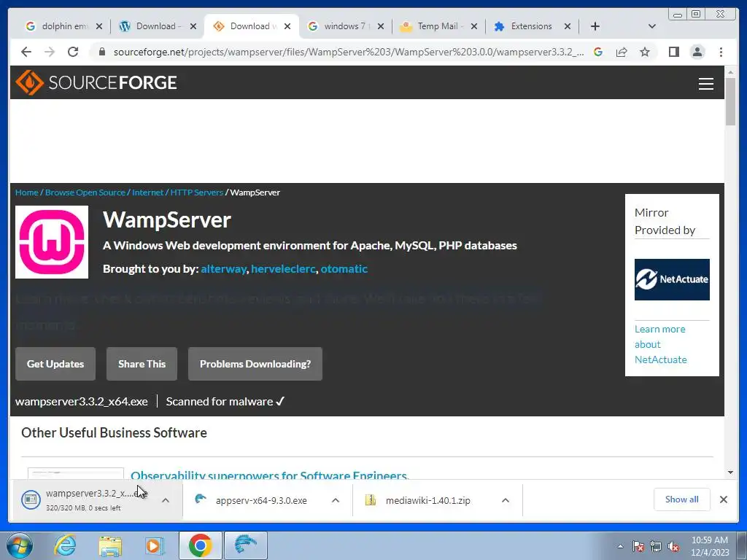
Task: Open File Explorer from taskbar
Action: pos(110,545)
